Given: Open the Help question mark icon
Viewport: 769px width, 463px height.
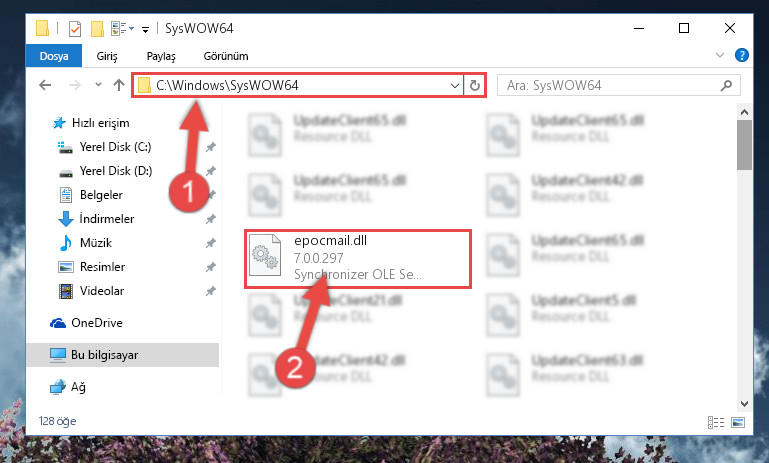Looking at the screenshot, I should pyautogui.click(x=742, y=55).
